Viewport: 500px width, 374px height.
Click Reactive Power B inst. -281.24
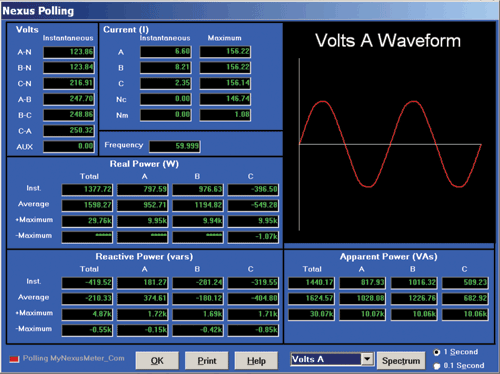[198, 283]
